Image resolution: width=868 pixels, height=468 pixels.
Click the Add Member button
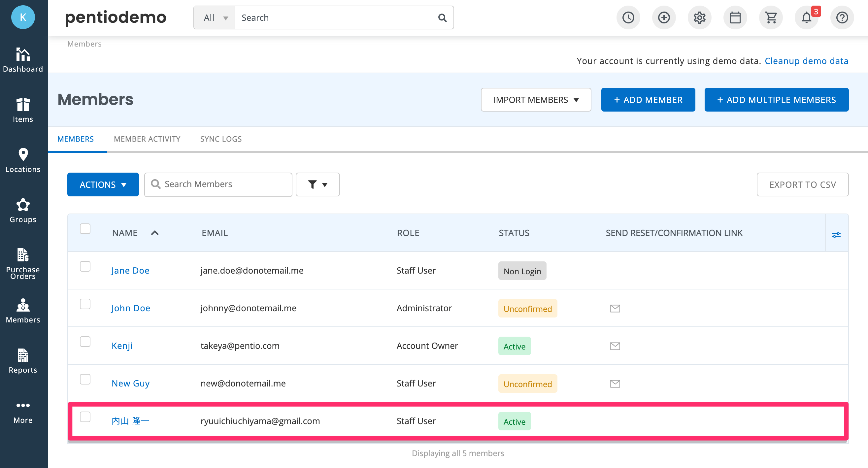click(x=648, y=100)
